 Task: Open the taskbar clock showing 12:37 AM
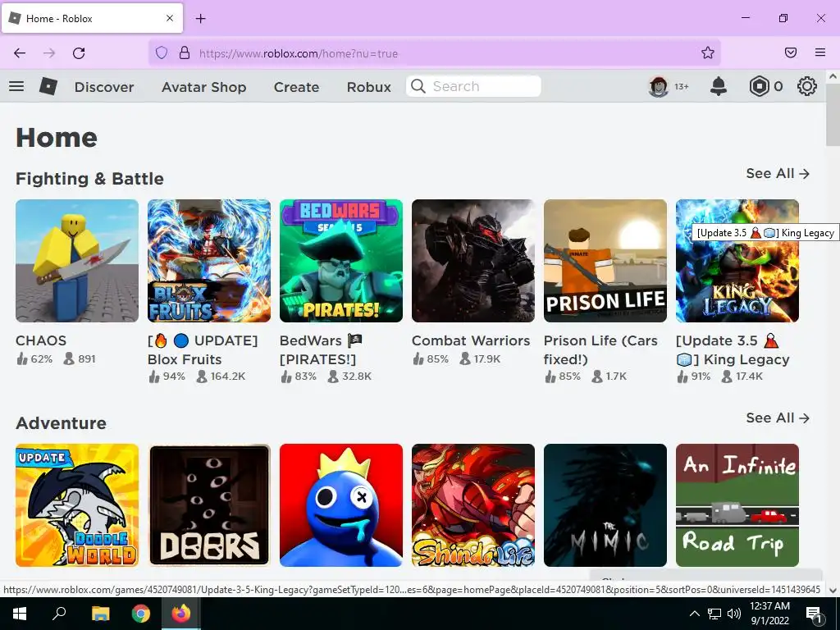click(x=769, y=614)
